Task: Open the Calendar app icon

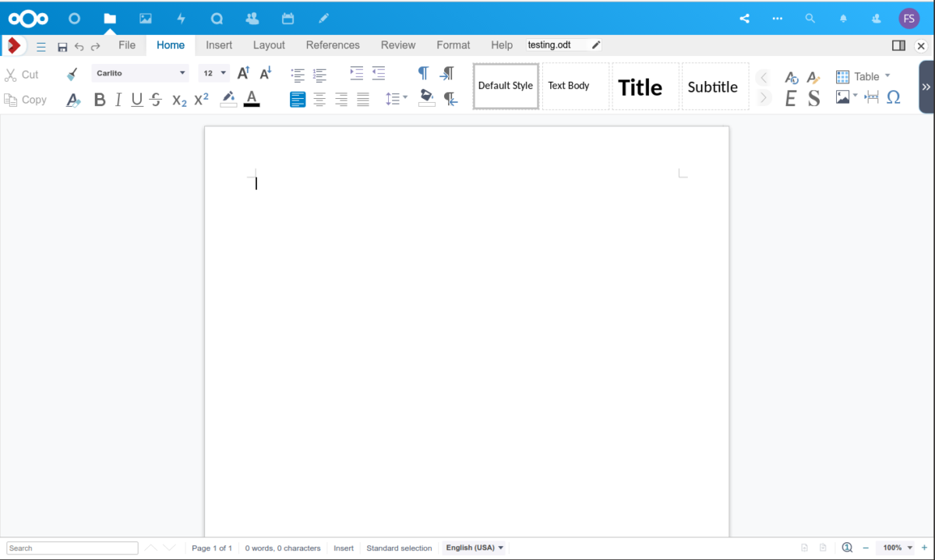Action: tap(288, 18)
